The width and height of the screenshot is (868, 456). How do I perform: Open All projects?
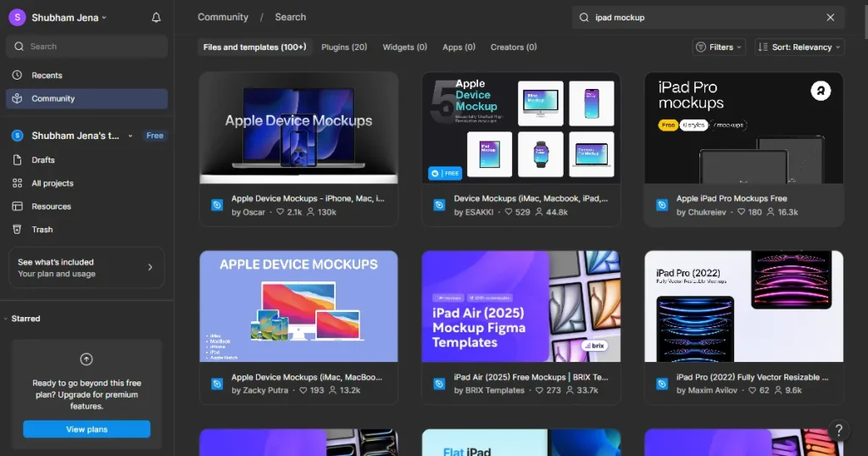tap(87, 183)
